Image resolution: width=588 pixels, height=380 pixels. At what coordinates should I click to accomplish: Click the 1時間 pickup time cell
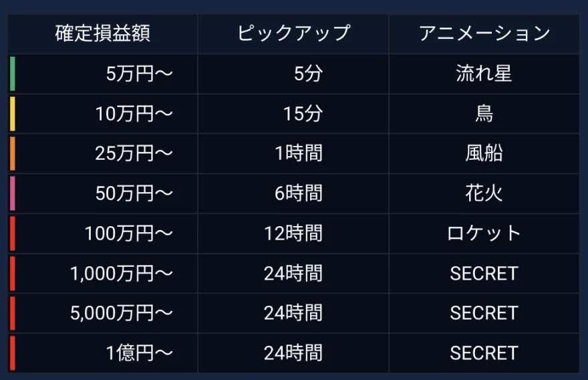pos(298,154)
